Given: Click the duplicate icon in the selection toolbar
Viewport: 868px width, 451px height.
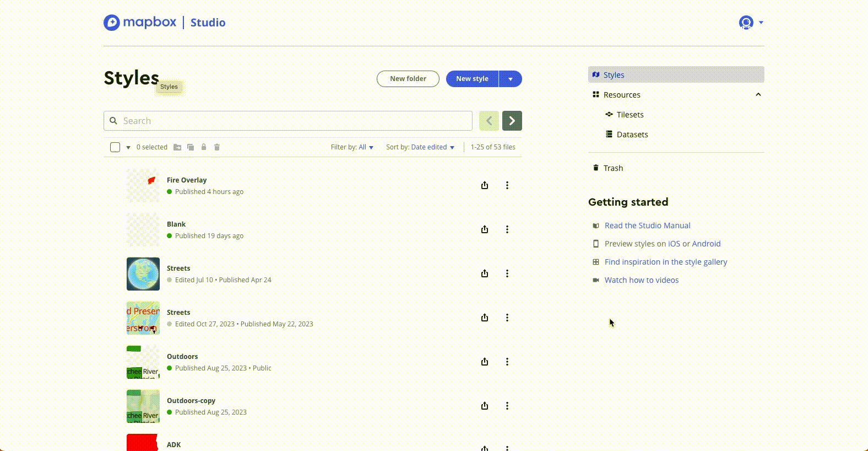Looking at the screenshot, I should [x=191, y=147].
